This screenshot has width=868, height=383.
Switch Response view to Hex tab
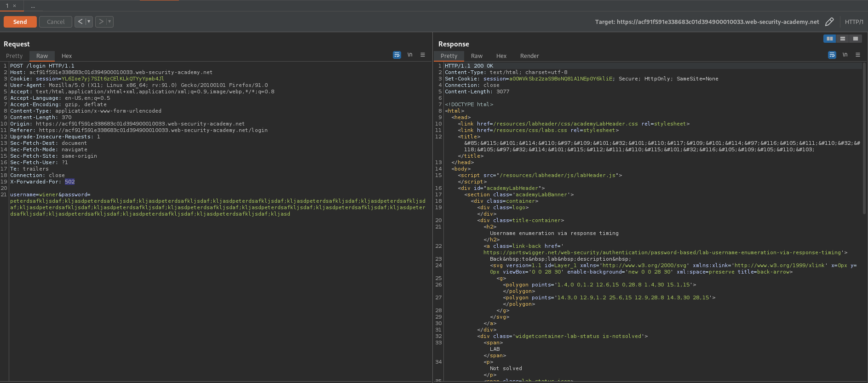(x=501, y=56)
